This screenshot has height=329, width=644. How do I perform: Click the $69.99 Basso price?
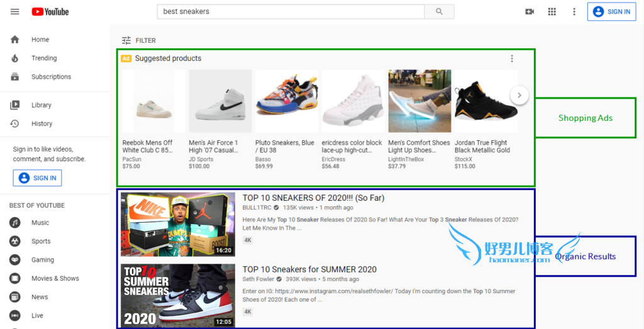point(264,166)
